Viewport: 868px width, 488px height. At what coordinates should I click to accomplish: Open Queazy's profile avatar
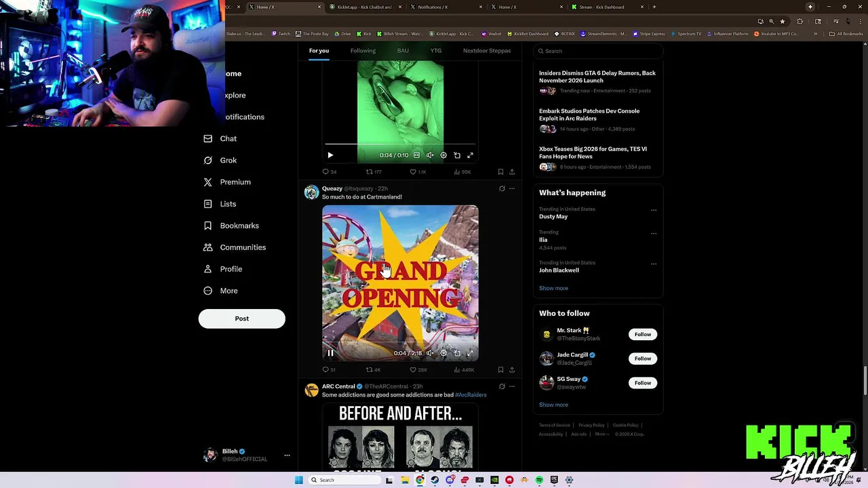pos(311,192)
